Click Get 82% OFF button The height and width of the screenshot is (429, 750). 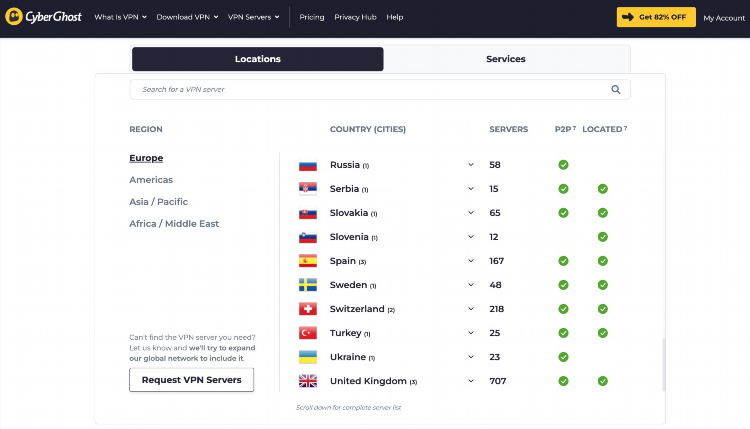click(656, 17)
